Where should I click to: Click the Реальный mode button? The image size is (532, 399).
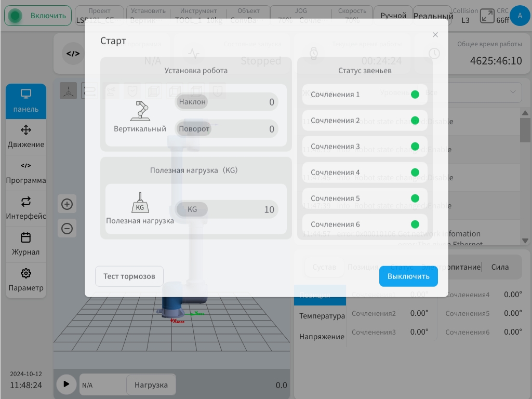[433, 16]
